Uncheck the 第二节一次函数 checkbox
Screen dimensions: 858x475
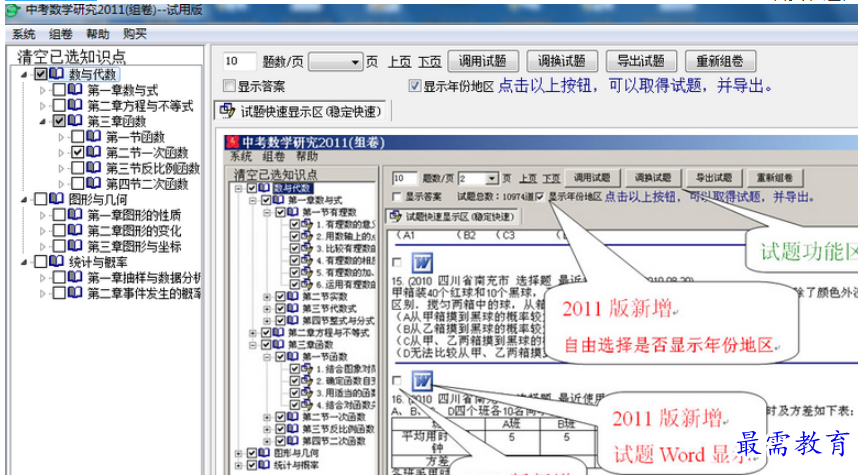(78, 152)
